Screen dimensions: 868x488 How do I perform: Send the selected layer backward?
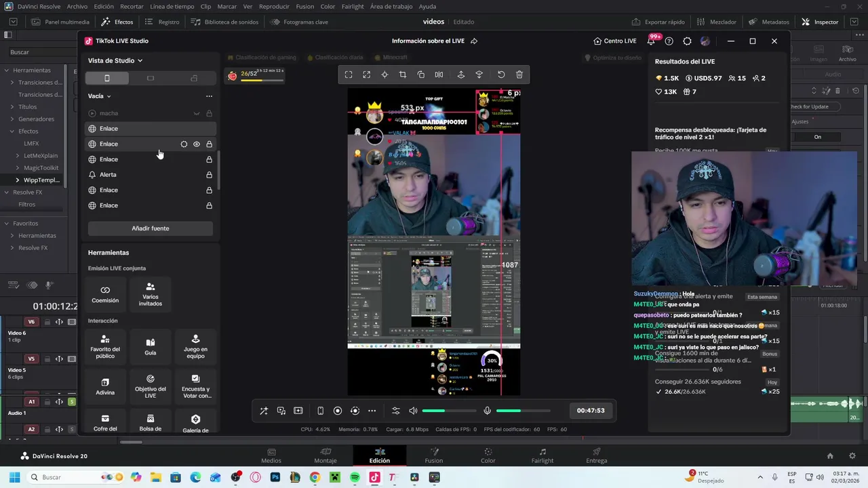tap(479, 75)
